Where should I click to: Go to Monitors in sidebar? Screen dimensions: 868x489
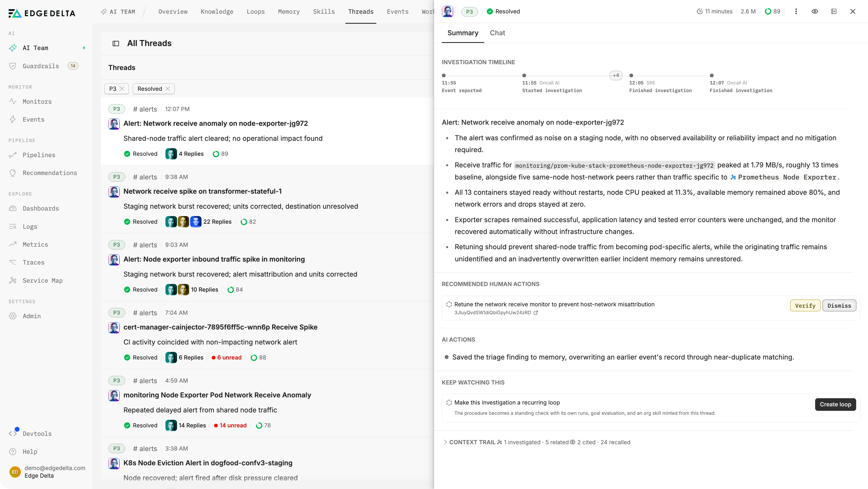click(x=37, y=102)
